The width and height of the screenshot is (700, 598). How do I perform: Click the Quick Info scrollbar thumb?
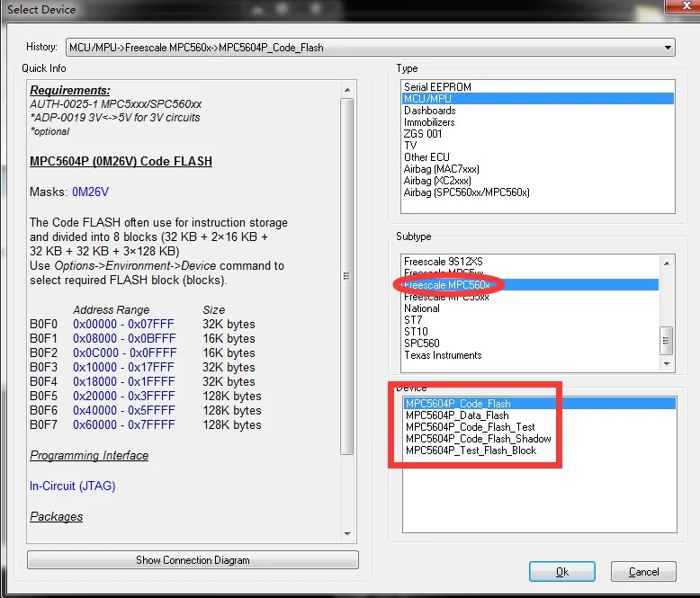[347, 276]
